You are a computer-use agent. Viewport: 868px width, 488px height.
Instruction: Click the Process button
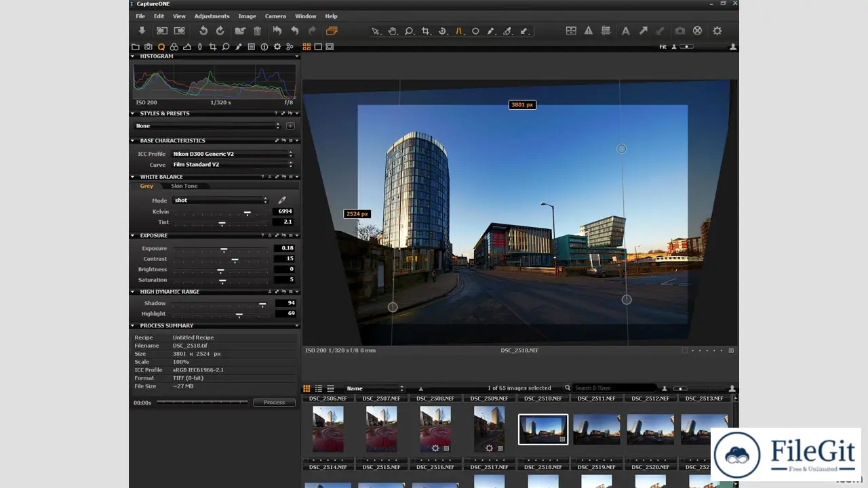tap(274, 403)
